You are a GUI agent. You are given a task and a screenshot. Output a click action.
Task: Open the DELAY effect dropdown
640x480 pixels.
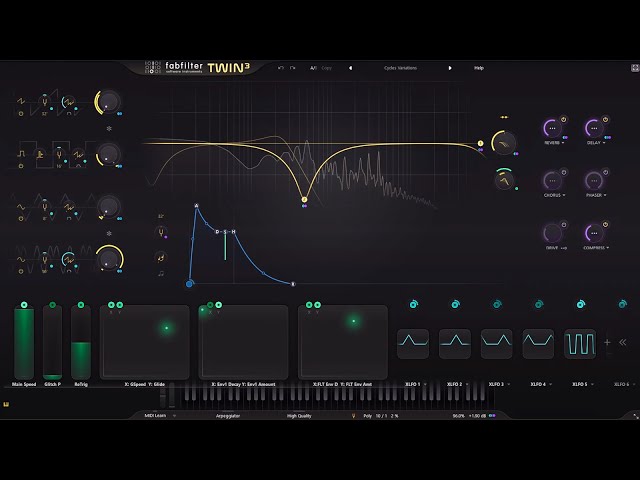596,143
